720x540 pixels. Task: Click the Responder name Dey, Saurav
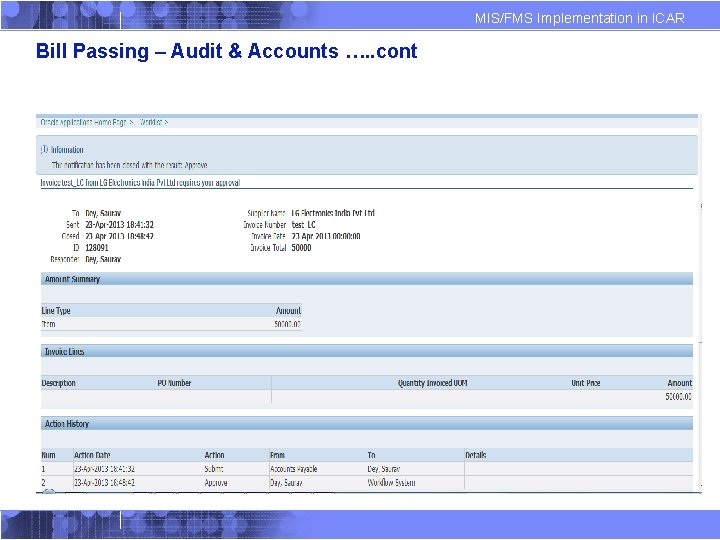tap(103, 259)
